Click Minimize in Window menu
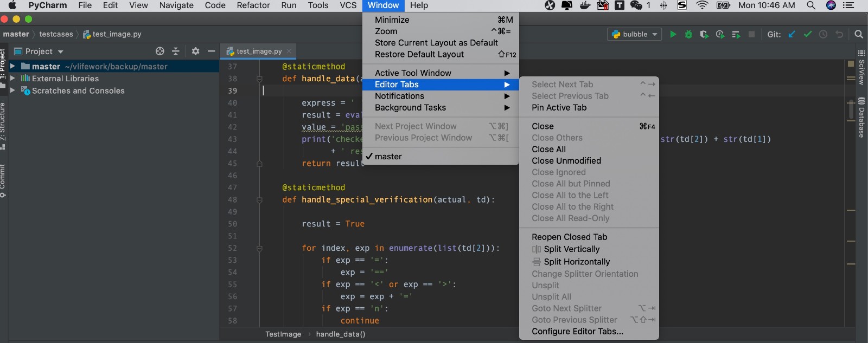 tap(441, 20)
